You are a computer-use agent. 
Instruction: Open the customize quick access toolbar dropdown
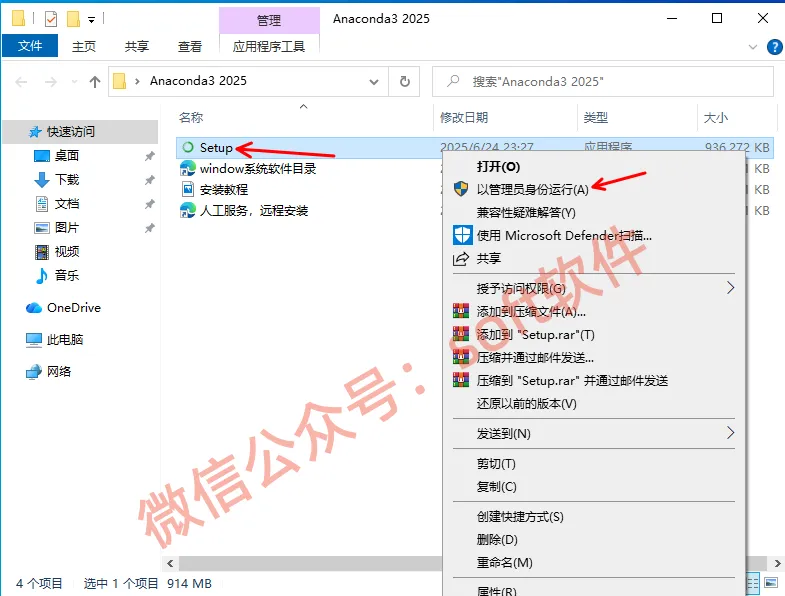click(x=91, y=20)
